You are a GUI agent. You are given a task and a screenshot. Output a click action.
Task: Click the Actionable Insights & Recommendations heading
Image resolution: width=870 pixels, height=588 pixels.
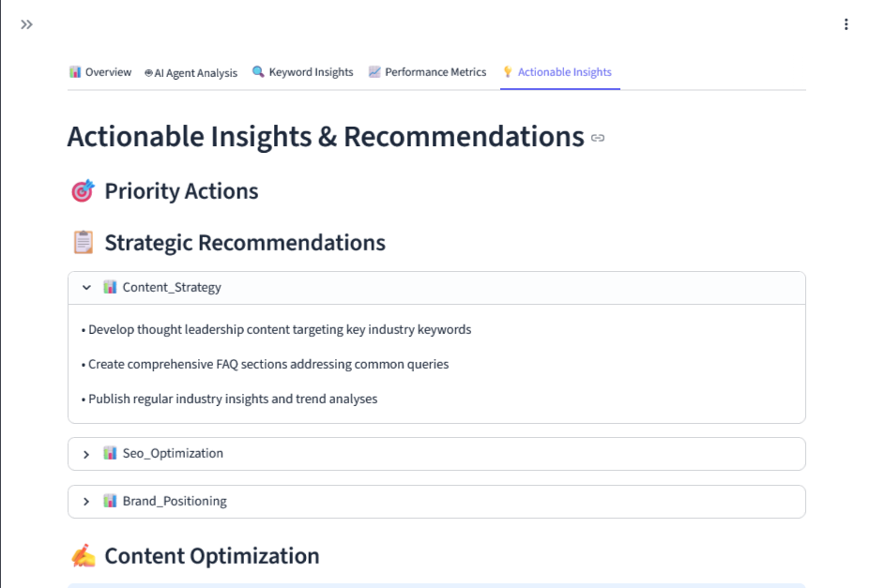[326, 137]
